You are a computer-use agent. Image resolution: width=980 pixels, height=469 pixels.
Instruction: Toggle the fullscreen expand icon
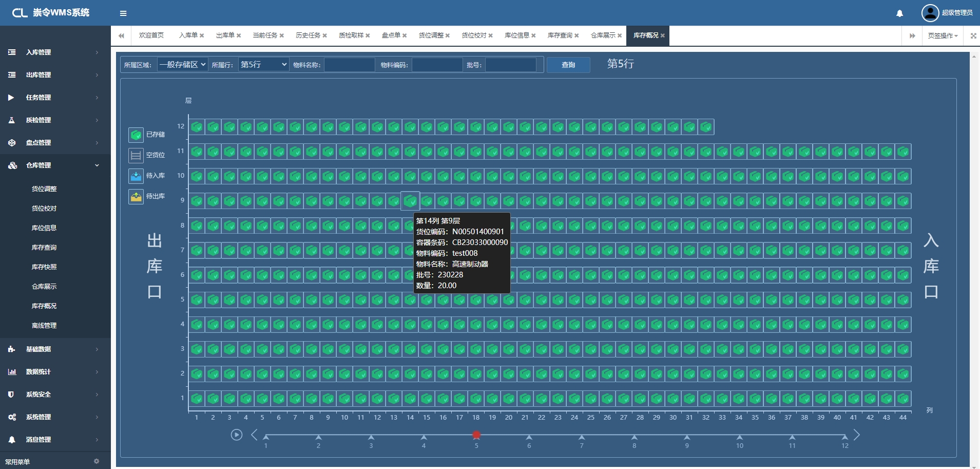pos(973,35)
